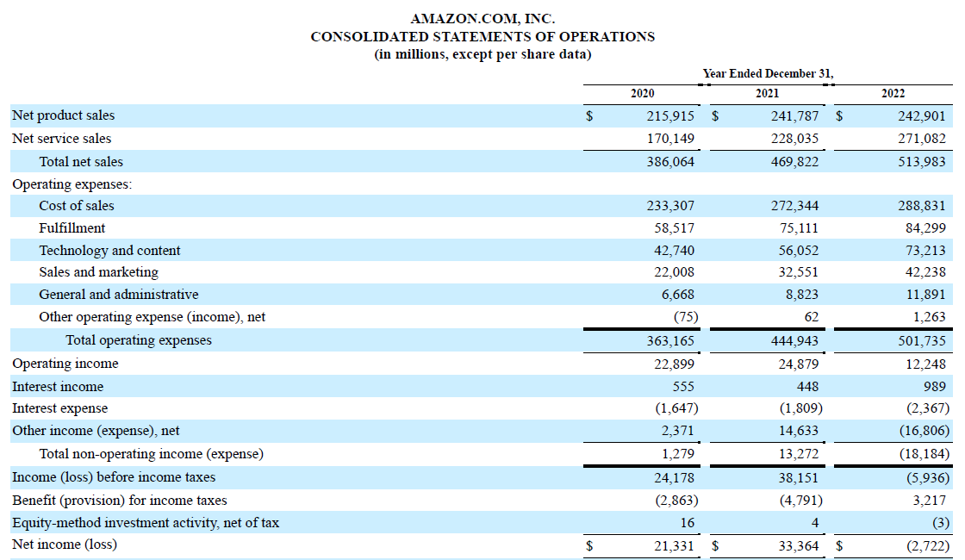Click total operating expenses value 501,735

pos(921,341)
